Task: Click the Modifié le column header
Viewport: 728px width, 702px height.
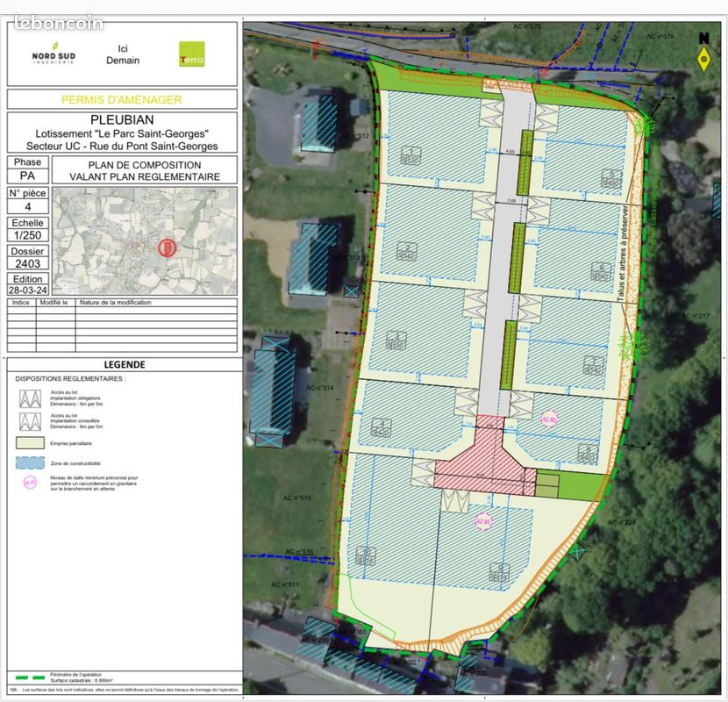Action: pos(54,303)
